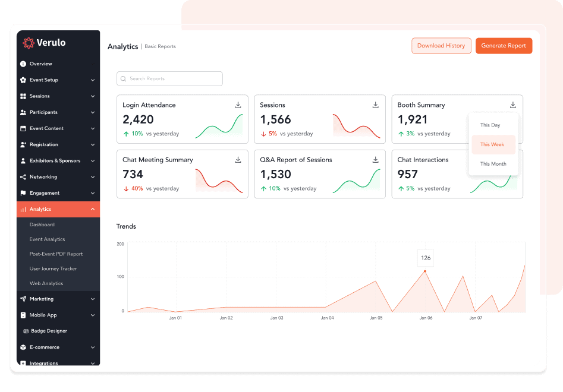Click the download icon on Sessions card

click(x=375, y=105)
